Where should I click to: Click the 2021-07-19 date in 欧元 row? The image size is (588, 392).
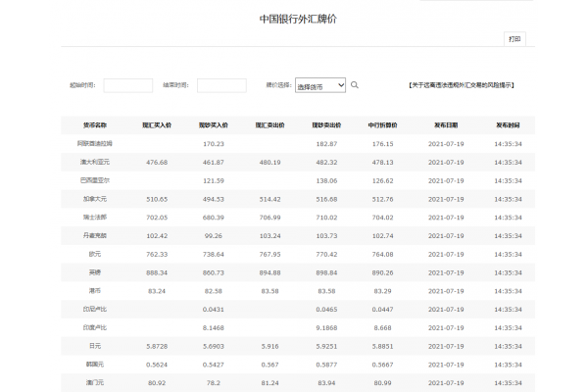[x=446, y=254]
